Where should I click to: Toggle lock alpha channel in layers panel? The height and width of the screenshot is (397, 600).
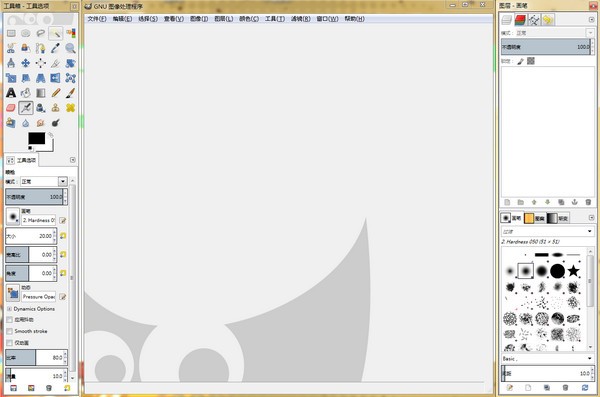pyautogui.click(x=531, y=61)
